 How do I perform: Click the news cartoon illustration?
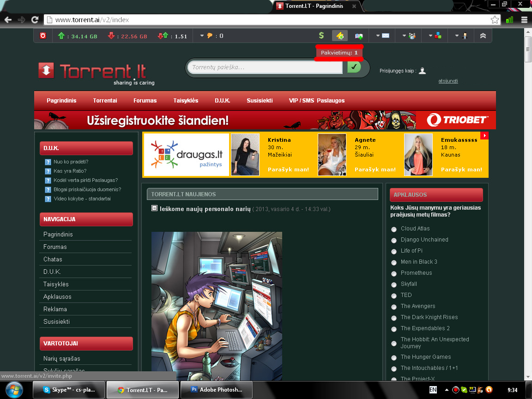click(217, 306)
